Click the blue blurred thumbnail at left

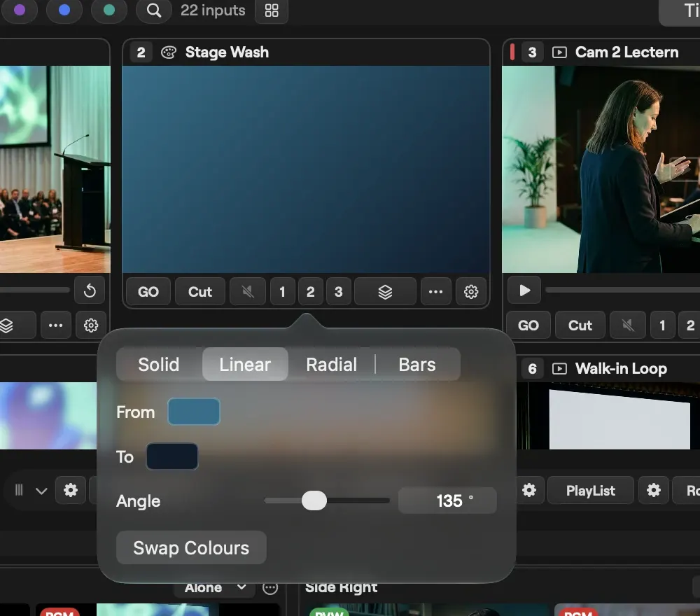(48, 416)
